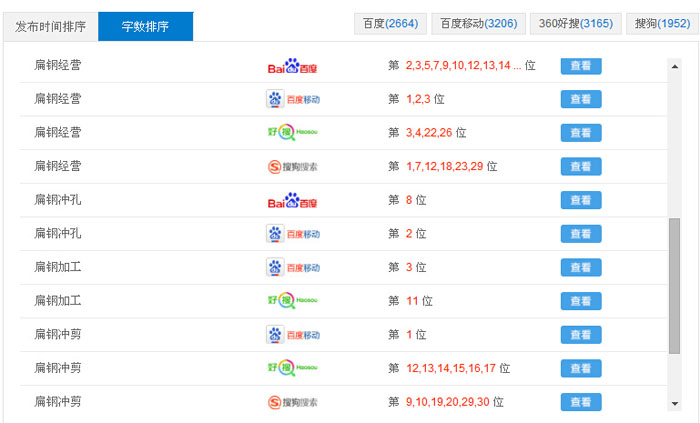This screenshot has height=423, width=700.
Task: Click 查看 for 扁钢冲孔 rank 2 row
Action: pyautogui.click(x=581, y=234)
